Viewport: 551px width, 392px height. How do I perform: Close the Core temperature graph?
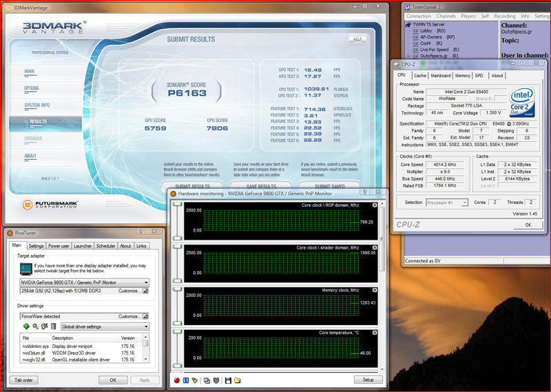click(375, 333)
